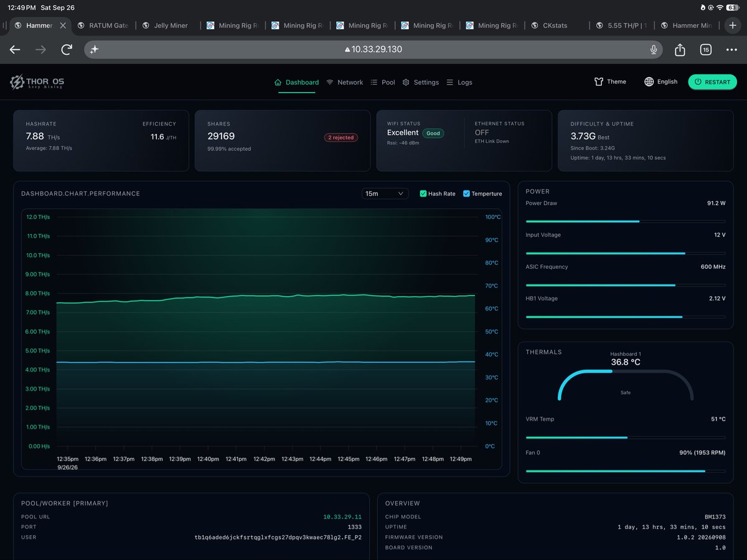Go back using the browser back arrow

click(15, 50)
